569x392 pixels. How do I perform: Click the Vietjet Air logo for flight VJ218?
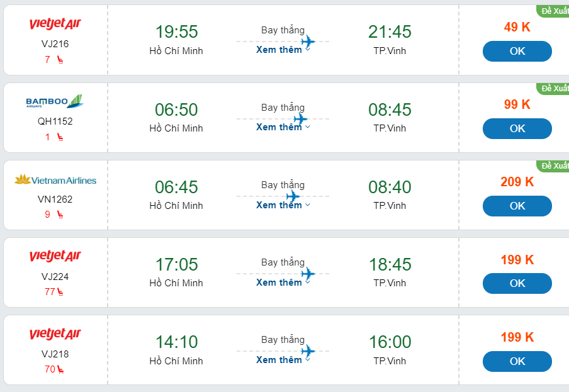55,334
